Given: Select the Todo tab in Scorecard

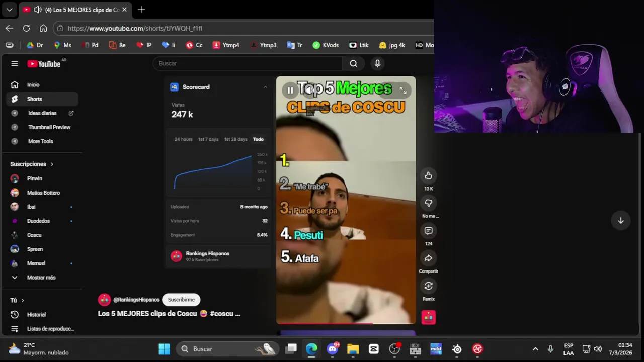Looking at the screenshot, I should pos(258,139).
